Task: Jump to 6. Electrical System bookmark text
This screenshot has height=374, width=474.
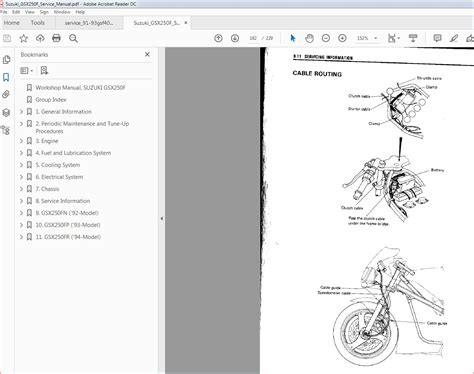Action: (59, 177)
